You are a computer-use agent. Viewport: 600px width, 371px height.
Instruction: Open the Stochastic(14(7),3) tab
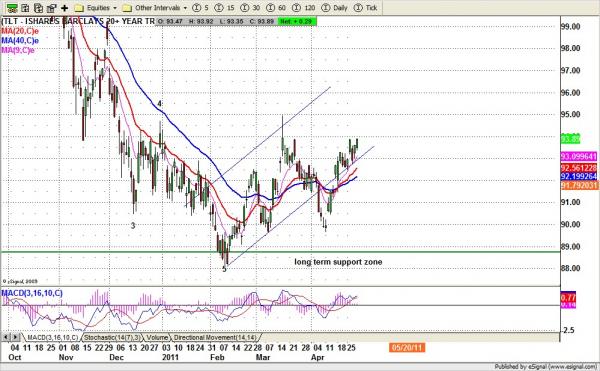(x=112, y=337)
